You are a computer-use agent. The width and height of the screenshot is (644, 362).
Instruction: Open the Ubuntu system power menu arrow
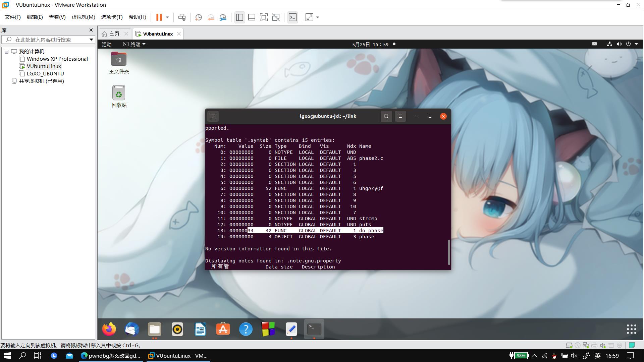click(636, 44)
